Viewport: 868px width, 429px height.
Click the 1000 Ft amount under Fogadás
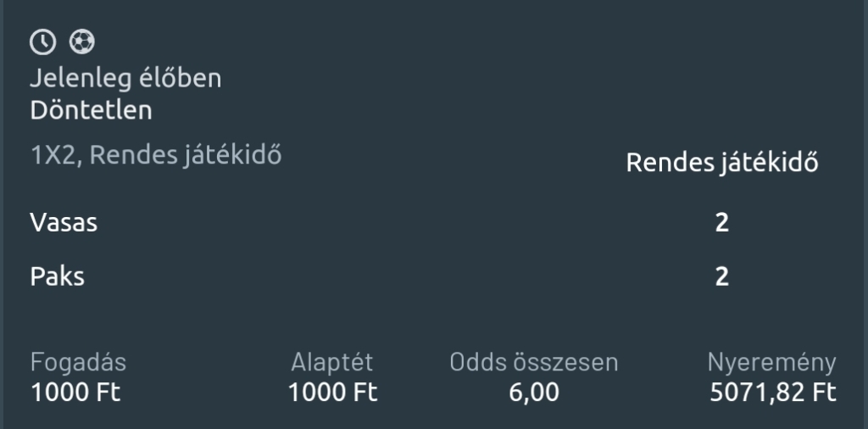click(75, 393)
